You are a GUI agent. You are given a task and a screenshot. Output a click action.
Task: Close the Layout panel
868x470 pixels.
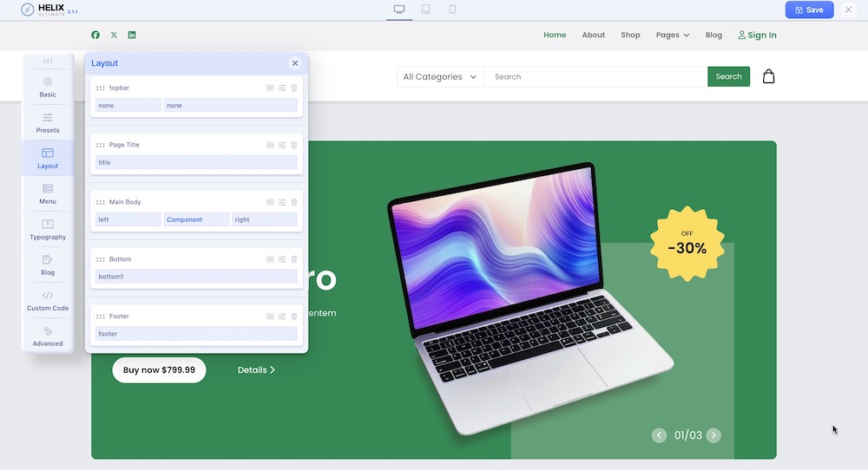point(295,63)
